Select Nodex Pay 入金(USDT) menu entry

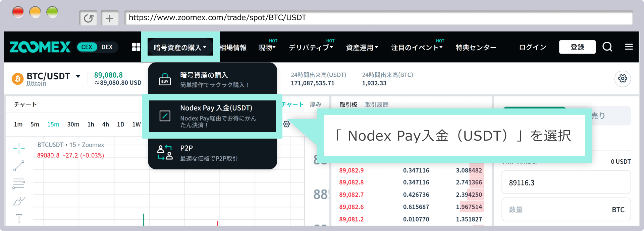click(212, 116)
